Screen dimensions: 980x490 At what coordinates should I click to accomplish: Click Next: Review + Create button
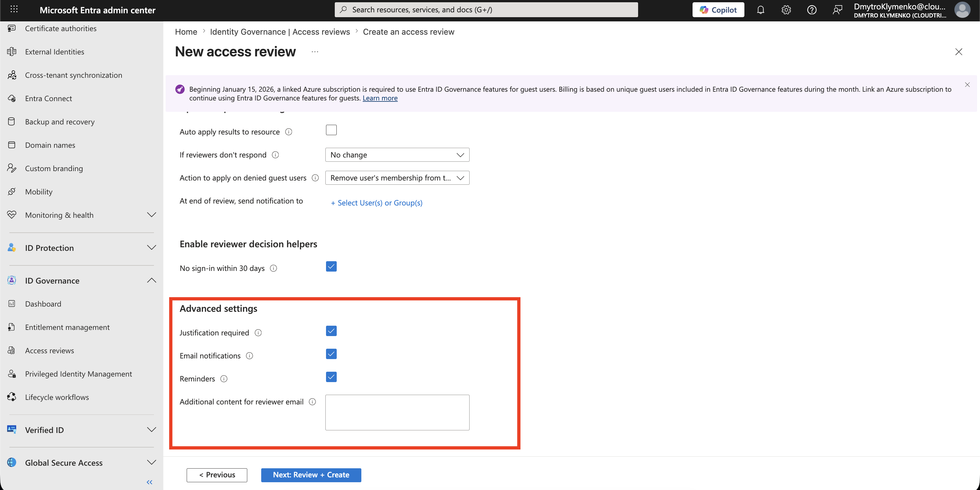[311, 475]
